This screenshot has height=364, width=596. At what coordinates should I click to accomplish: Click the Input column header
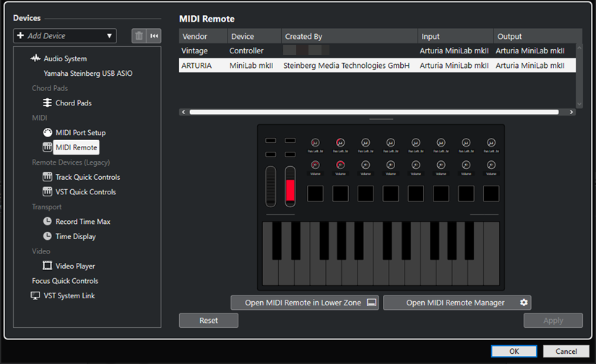[456, 36]
